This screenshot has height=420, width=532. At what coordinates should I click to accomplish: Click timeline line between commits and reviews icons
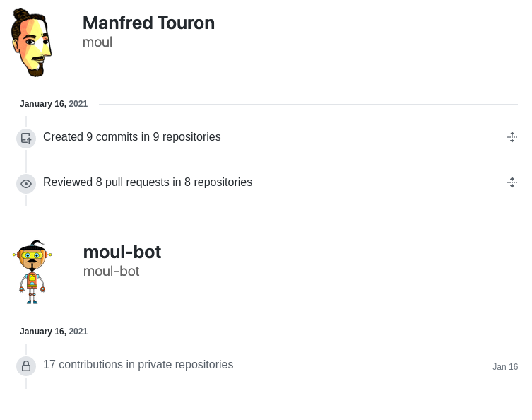pyautogui.click(x=26, y=161)
